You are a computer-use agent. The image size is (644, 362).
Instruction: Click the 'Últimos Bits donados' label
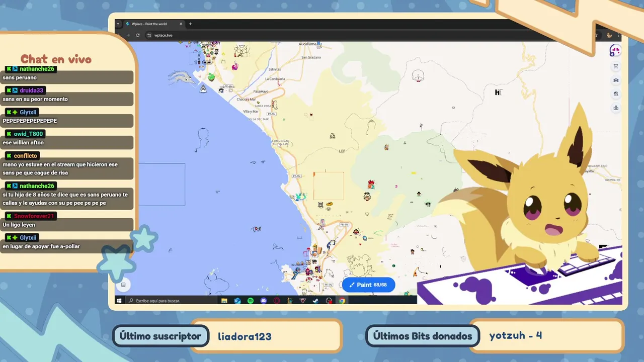coord(423,336)
